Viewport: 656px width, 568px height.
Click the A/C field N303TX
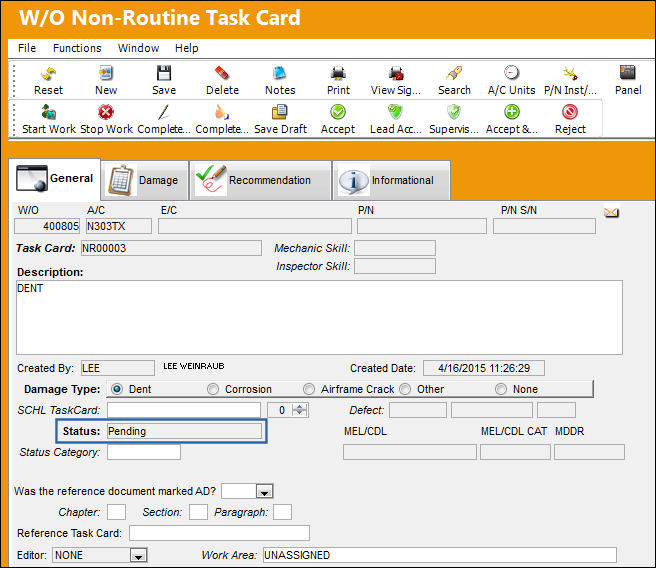119,226
